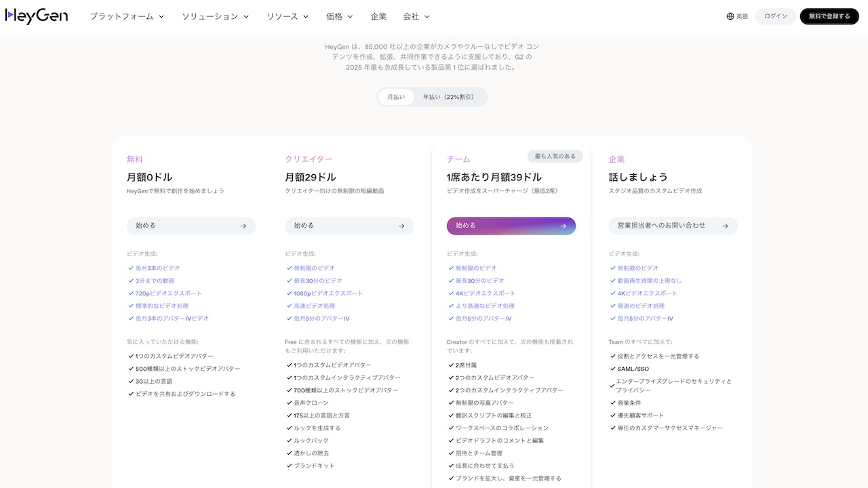Click 500種類以上のストックビデオアバター text
The height and width of the screenshot is (488, 868).
point(188,369)
